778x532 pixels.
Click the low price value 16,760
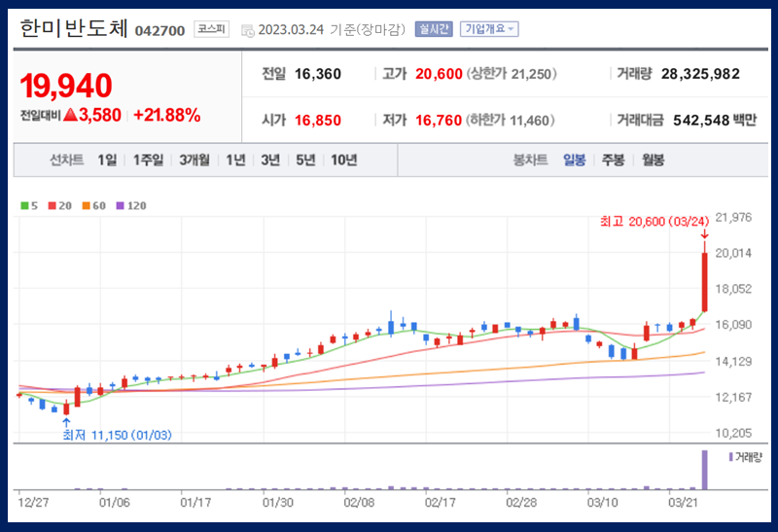[x=439, y=120]
